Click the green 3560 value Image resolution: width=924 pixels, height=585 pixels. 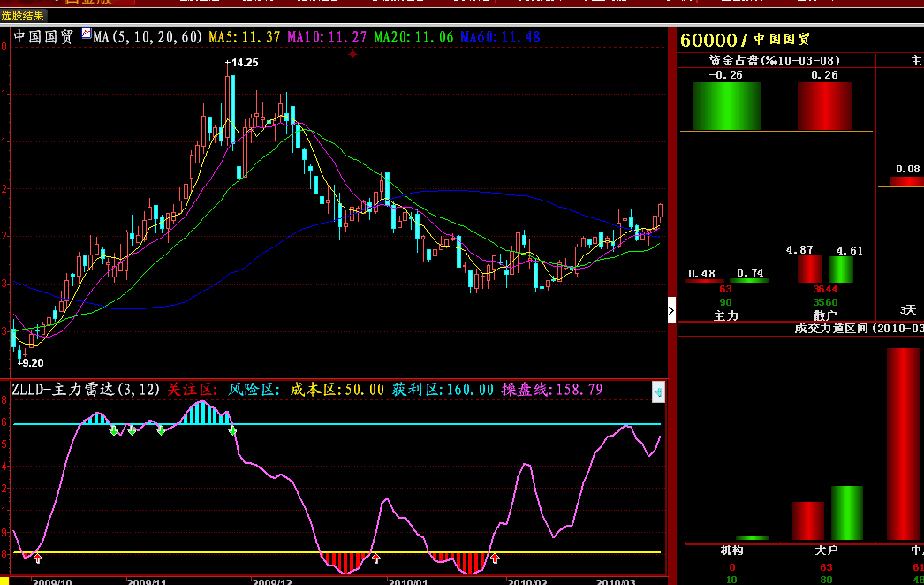click(825, 302)
